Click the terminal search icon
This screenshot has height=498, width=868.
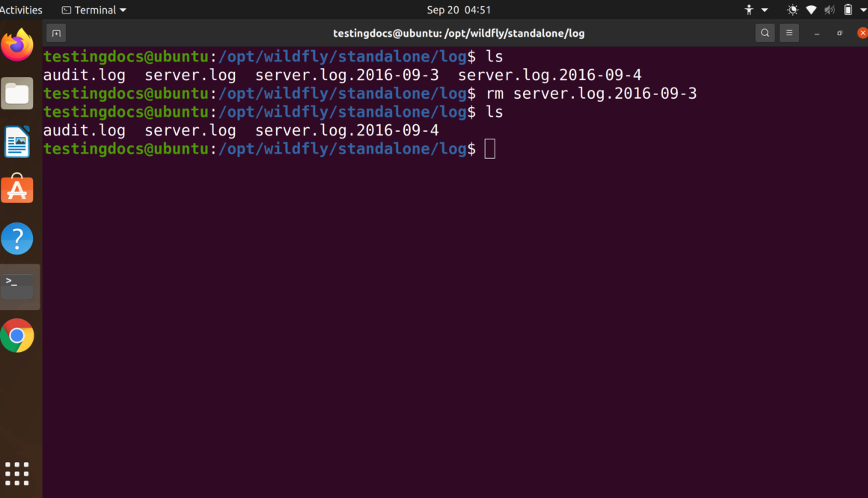[765, 33]
